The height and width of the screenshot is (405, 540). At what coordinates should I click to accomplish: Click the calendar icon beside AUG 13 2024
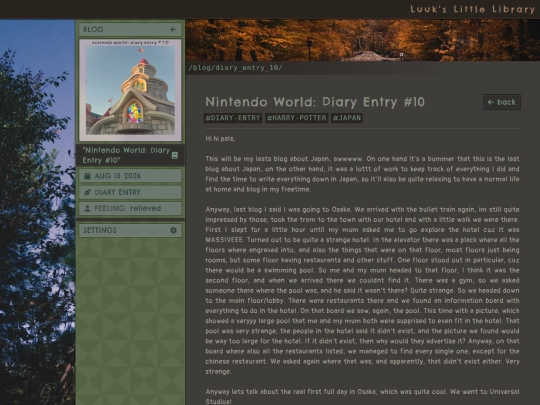pyautogui.click(x=87, y=176)
